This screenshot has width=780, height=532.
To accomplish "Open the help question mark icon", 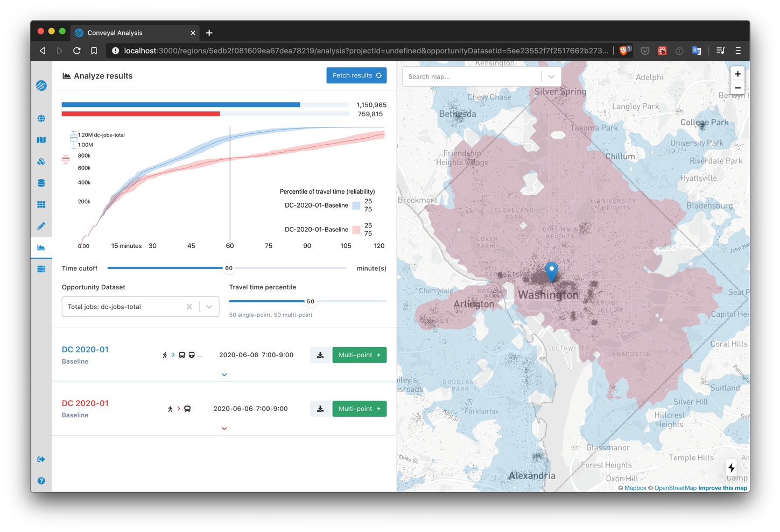I will click(x=41, y=481).
